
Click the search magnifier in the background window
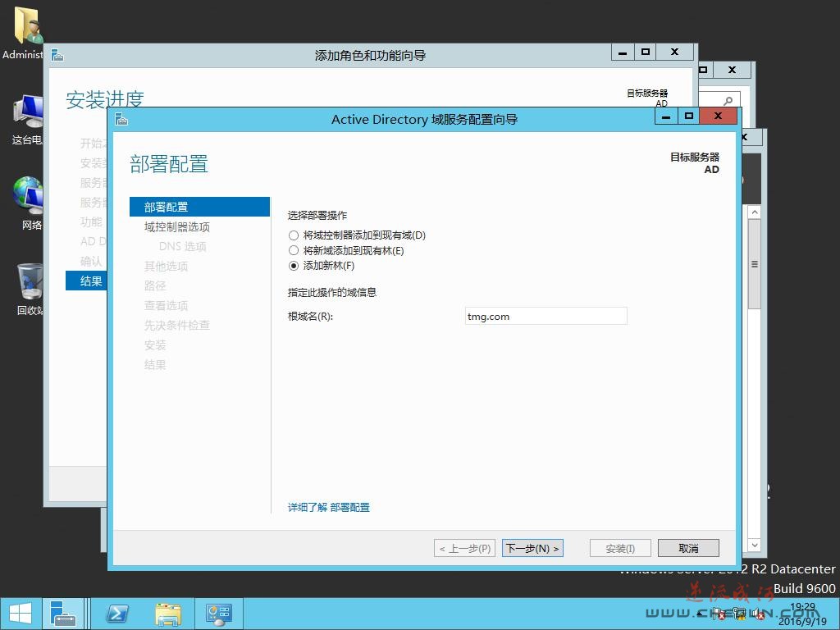pyautogui.click(x=728, y=101)
